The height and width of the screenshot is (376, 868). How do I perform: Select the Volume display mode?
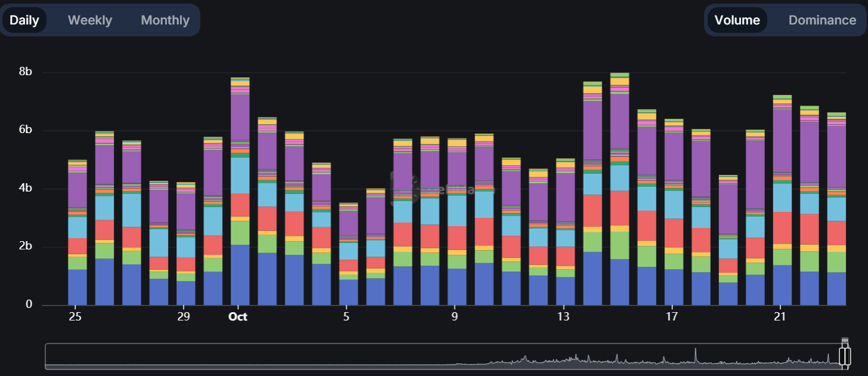point(737,20)
